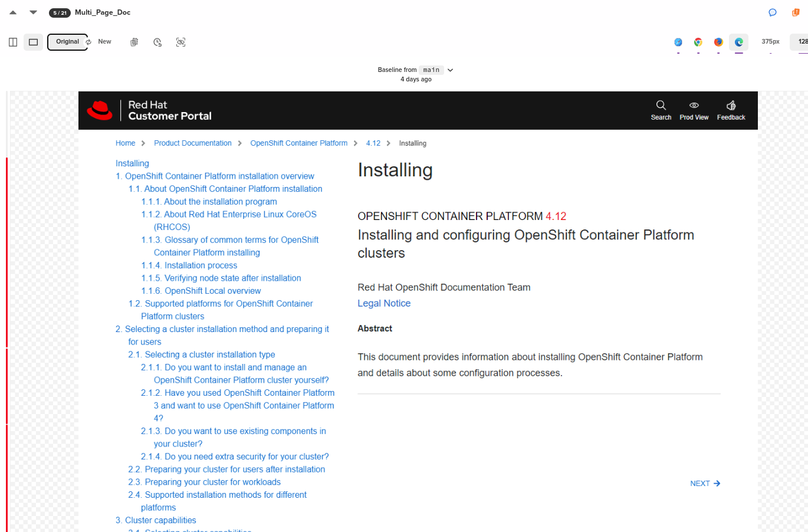
Task: Open 1.1.4. Installation process
Action: pos(189,265)
